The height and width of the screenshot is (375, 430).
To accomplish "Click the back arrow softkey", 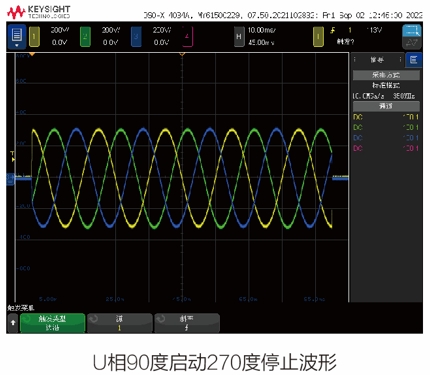I will (x=13, y=322).
